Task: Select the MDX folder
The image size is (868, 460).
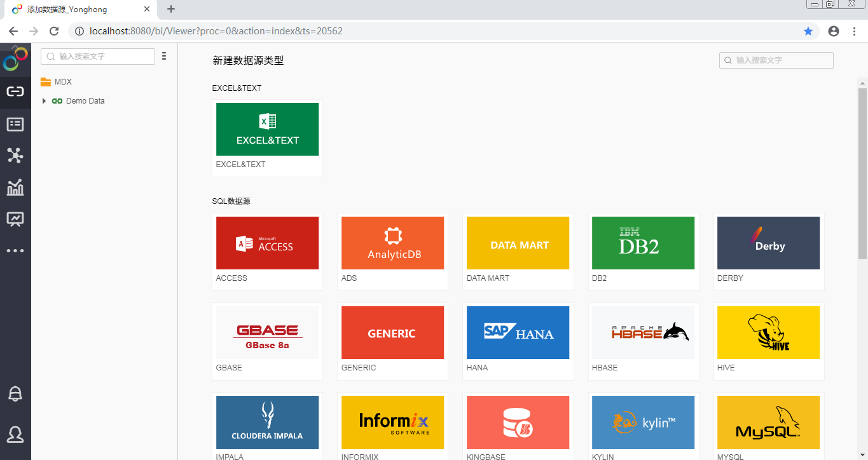Action: (62, 82)
